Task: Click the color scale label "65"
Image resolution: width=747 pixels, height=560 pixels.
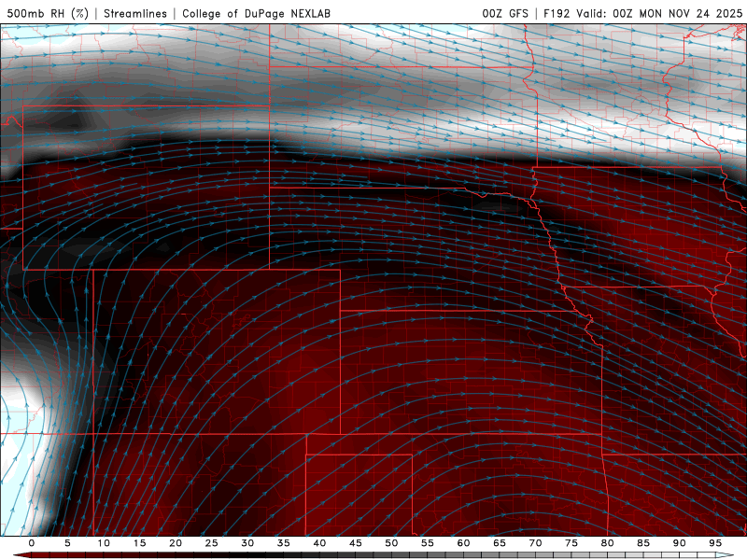Action: [x=500, y=543]
